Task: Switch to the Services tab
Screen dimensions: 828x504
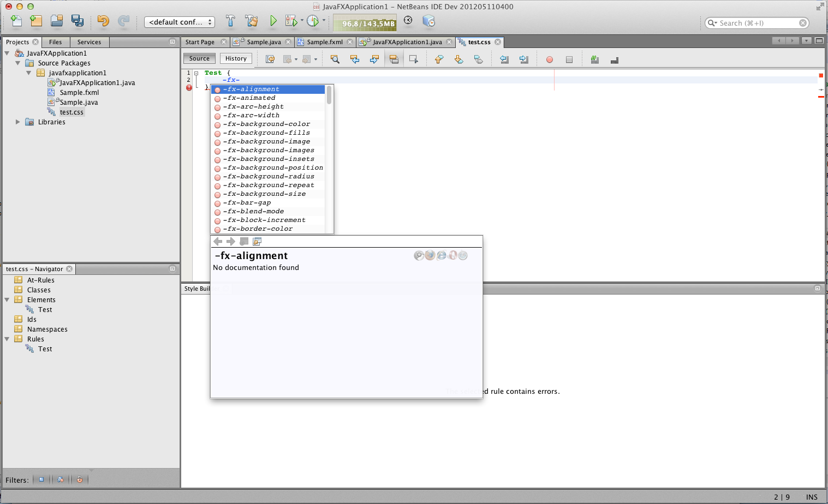Action: click(89, 42)
